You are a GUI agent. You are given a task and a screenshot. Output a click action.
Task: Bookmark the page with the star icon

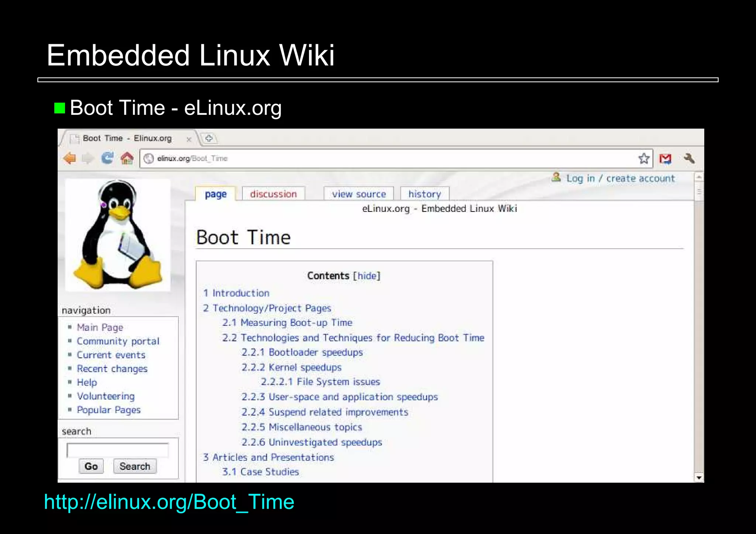click(644, 159)
